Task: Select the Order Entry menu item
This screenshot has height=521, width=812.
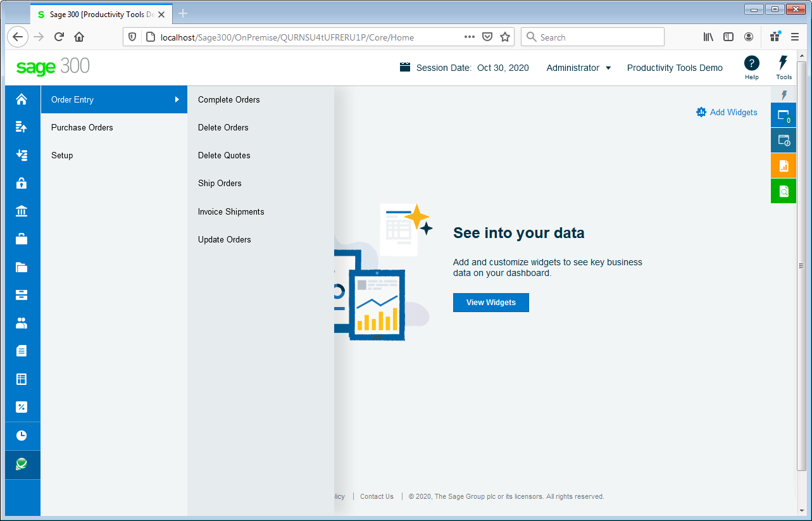Action: pyautogui.click(x=114, y=99)
